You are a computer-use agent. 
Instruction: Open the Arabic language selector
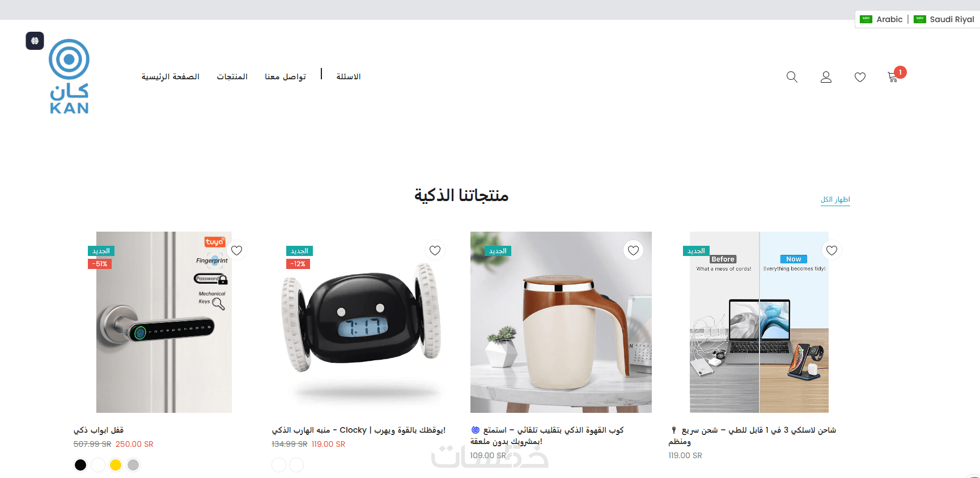[x=881, y=19]
